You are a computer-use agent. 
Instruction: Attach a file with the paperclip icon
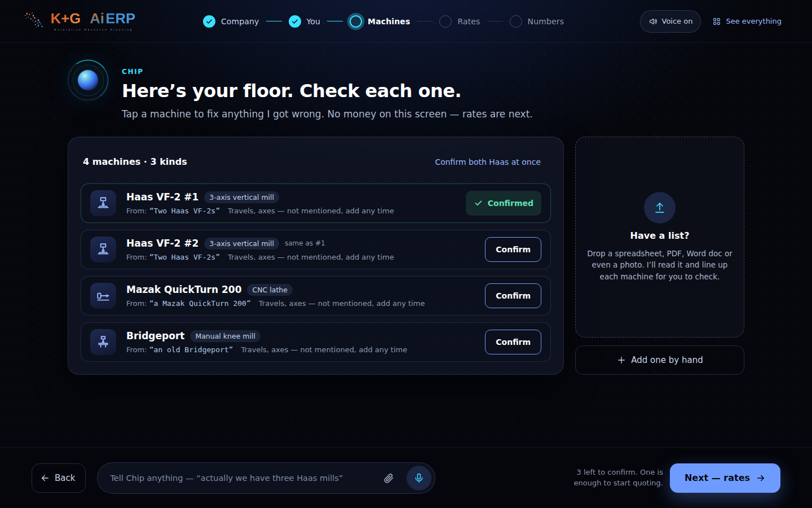click(x=389, y=478)
